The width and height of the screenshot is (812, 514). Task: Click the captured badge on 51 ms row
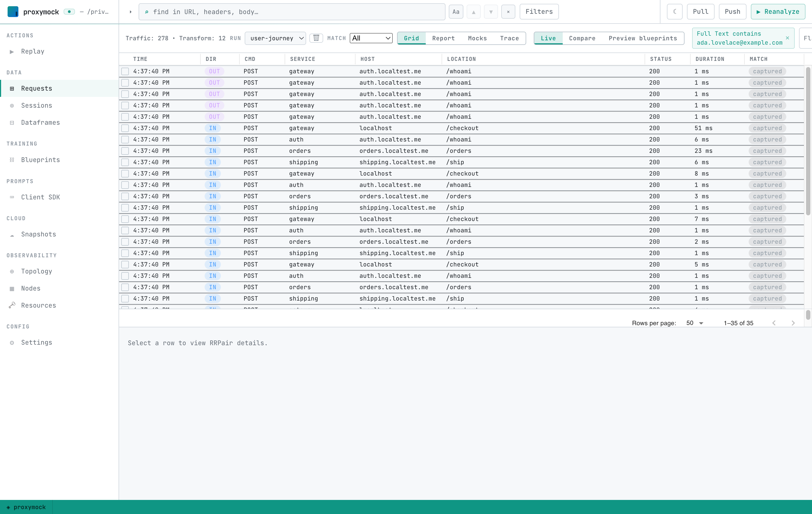(767, 128)
